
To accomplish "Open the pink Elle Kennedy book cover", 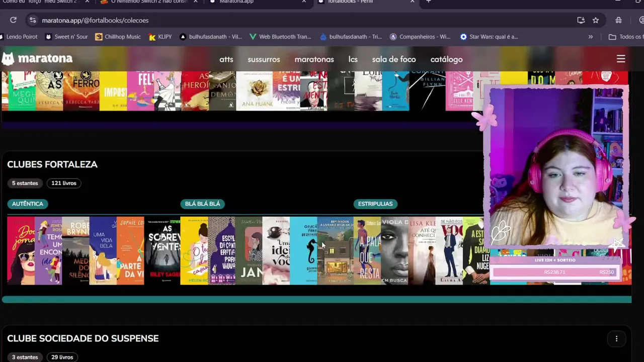I will (459, 91).
